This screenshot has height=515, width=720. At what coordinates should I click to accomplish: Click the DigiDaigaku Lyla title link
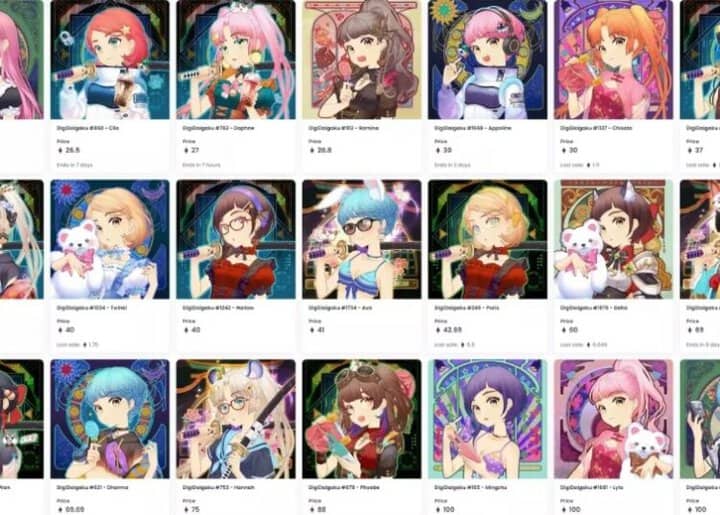(589, 487)
